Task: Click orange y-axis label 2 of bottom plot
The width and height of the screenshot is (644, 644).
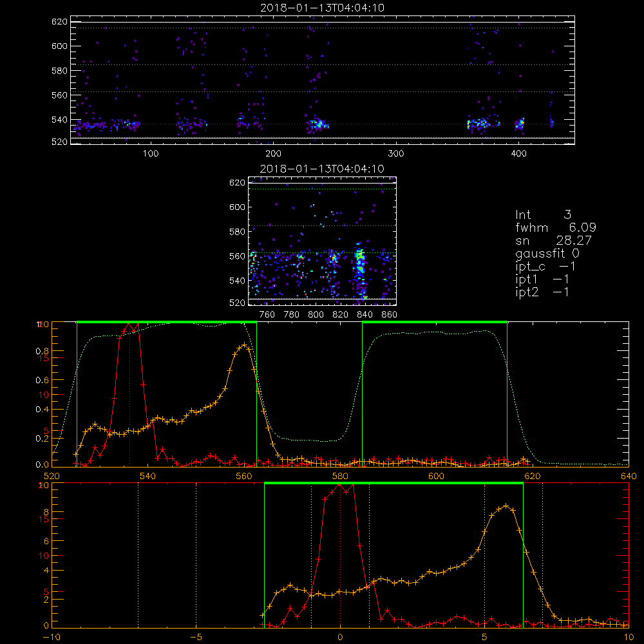Action: [x=46, y=600]
